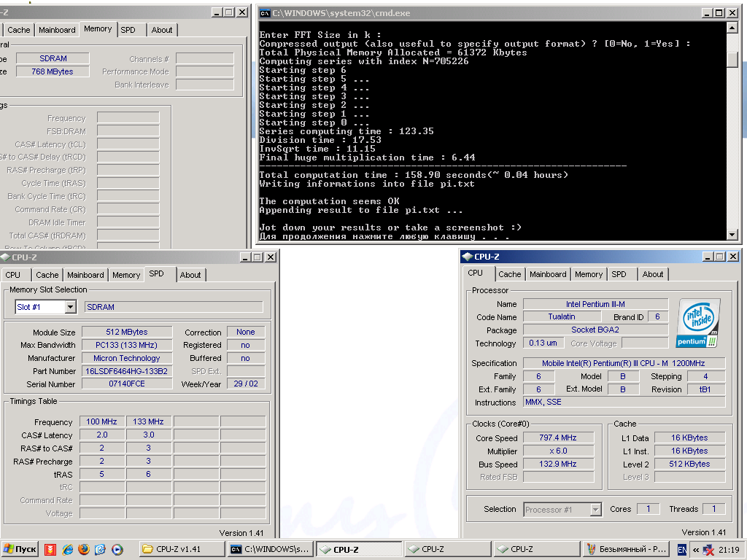747x560 pixels.
Task: Open Processor #1 selection dropdown
Action: 595,510
